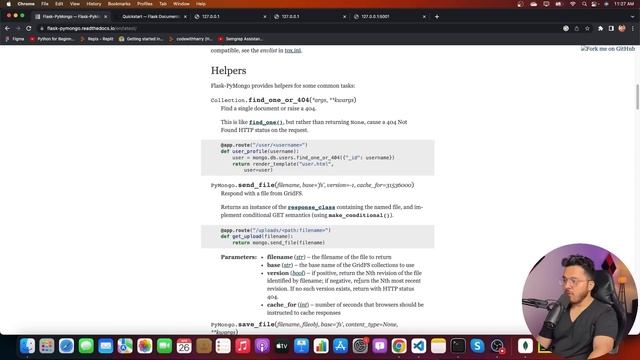This screenshot has height=360, width=640.
Task: Open Messages app in the dock
Action: point(86,346)
